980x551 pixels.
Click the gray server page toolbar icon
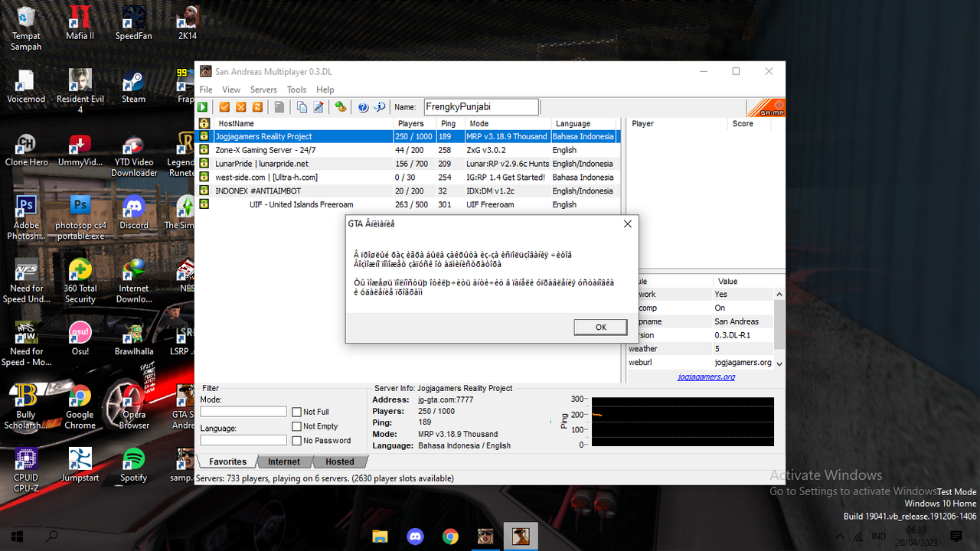click(x=279, y=107)
